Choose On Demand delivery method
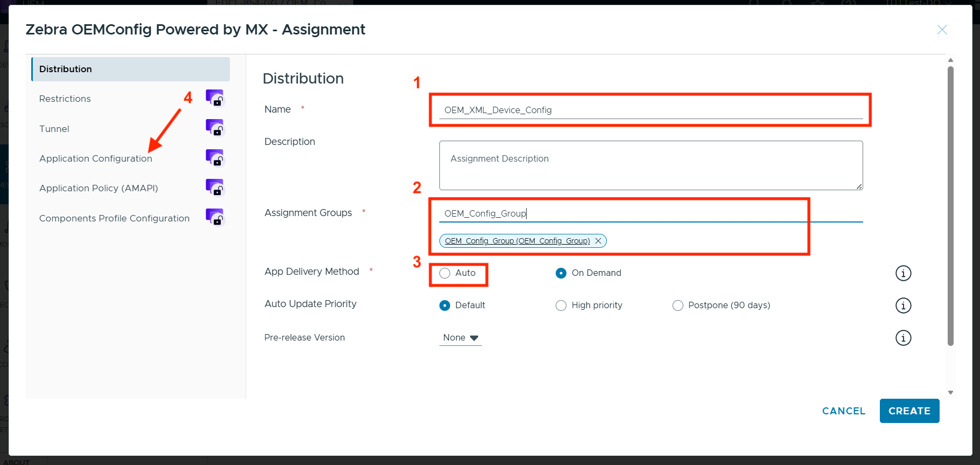Screen dimensions: 980x465 (561, 273)
